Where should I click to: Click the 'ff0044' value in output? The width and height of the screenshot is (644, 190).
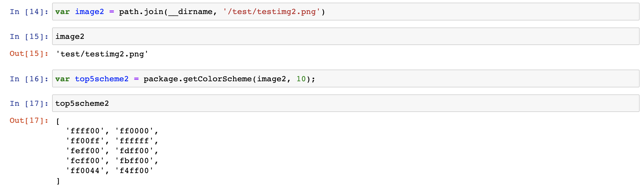[x=85, y=171]
